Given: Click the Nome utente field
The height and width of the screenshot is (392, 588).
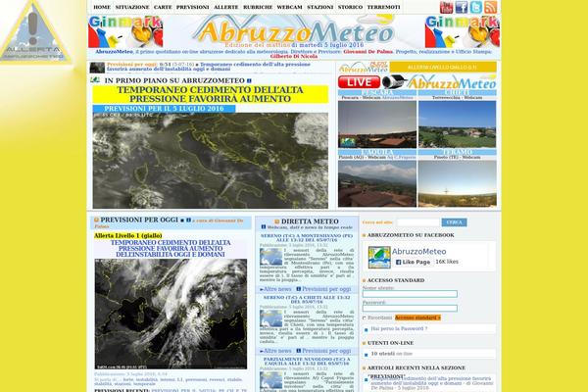Looking at the screenshot, I should (410, 294).
